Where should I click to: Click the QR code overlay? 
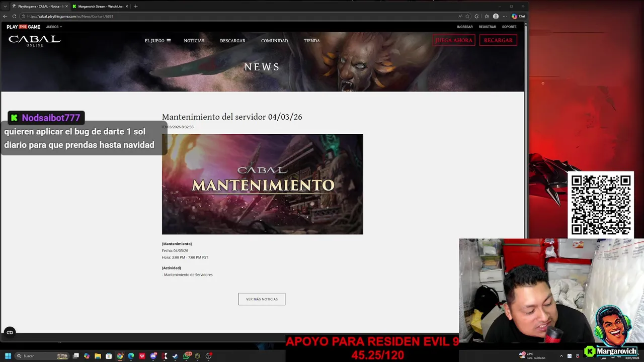coord(601,205)
